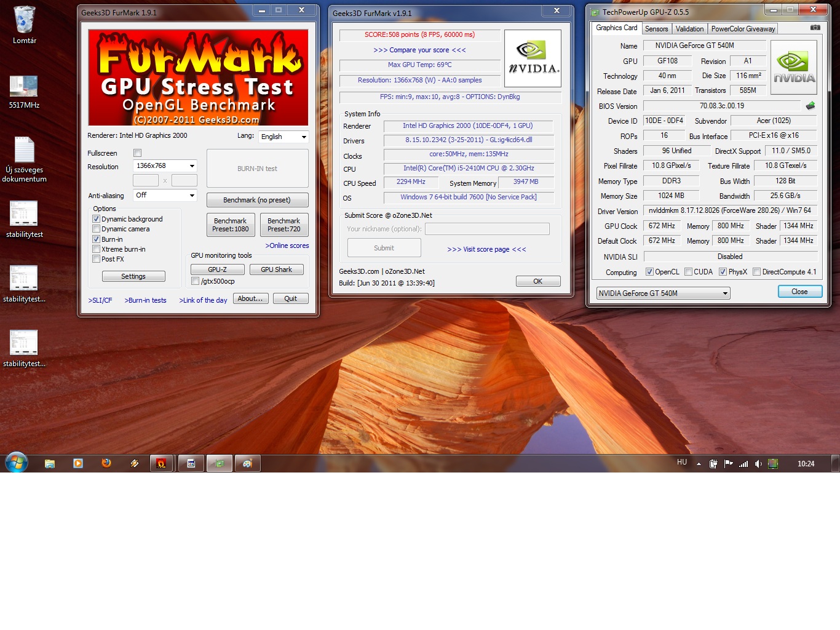The height and width of the screenshot is (630, 840).
Task: Start Benchmark Preset:1080
Action: click(231, 225)
